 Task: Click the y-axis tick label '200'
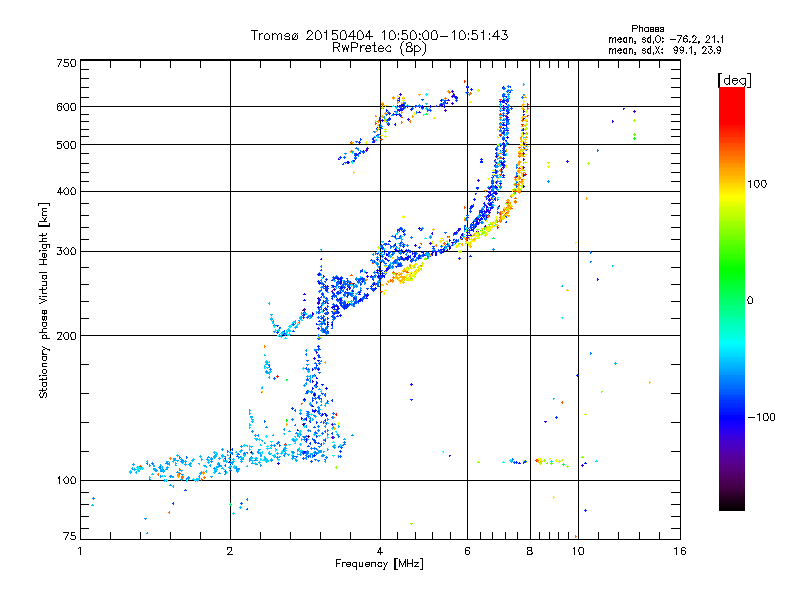click(x=66, y=336)
